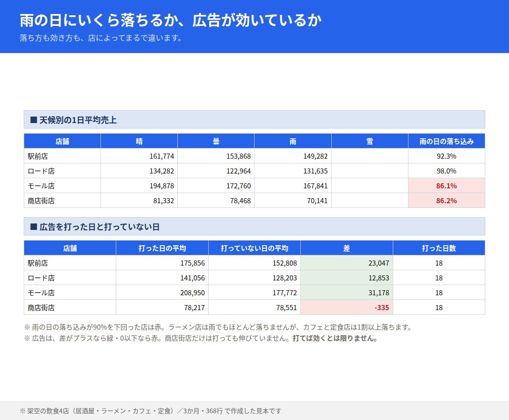Click the subtitle 落ち方も効き方も、店によってまるで違います
This screenshot has height=420, width=509.
[x=101, y=38]
